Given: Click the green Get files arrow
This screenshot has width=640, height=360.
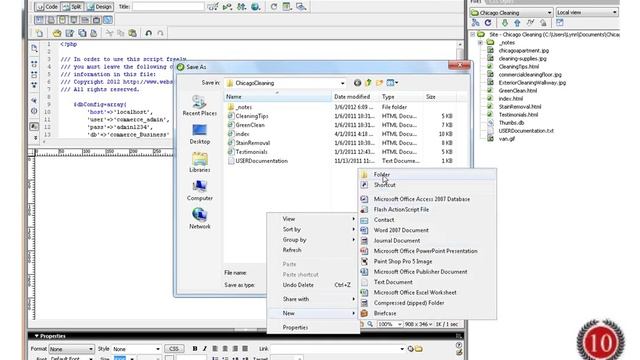Looking at the screenshot, I should point(504,23).
